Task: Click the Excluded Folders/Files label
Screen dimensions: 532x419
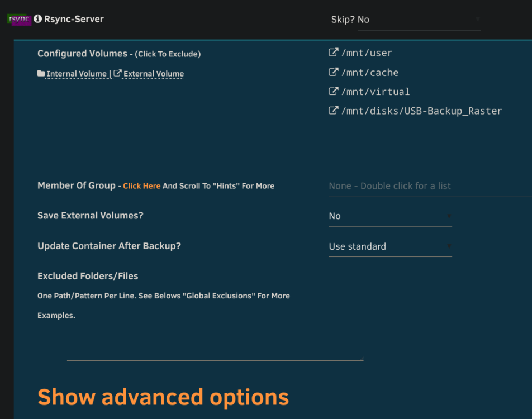Action: (x=88, y=276)
